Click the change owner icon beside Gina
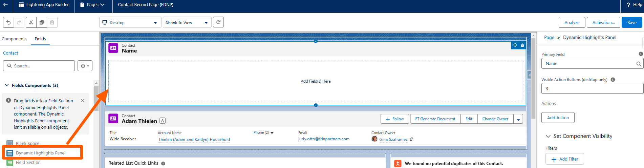 tap(411, 139)
